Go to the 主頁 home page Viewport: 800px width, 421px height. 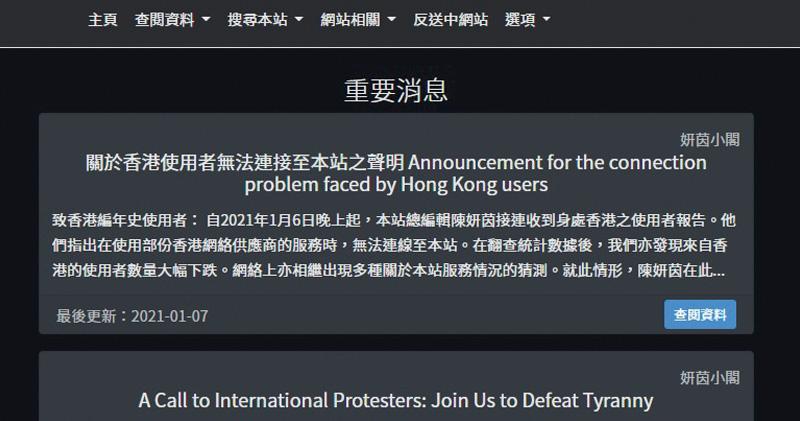pyautogui.click(x=102, y=20)
